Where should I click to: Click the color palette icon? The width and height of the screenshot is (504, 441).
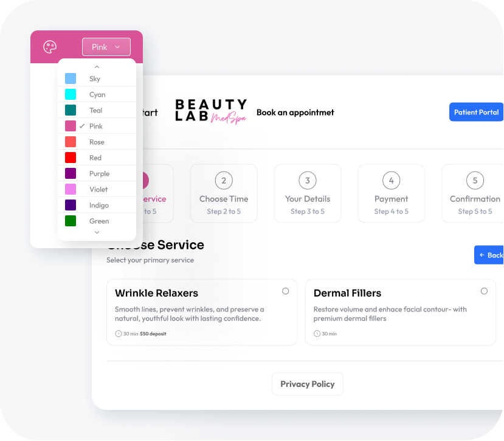tap(50, 47)
